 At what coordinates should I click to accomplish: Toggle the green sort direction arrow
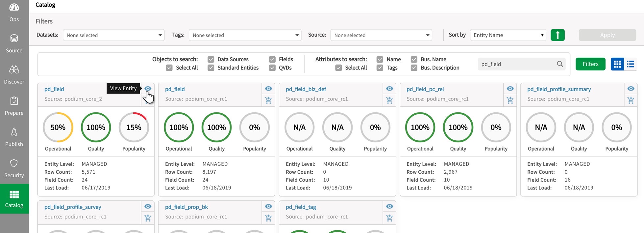tap(557, 35)
